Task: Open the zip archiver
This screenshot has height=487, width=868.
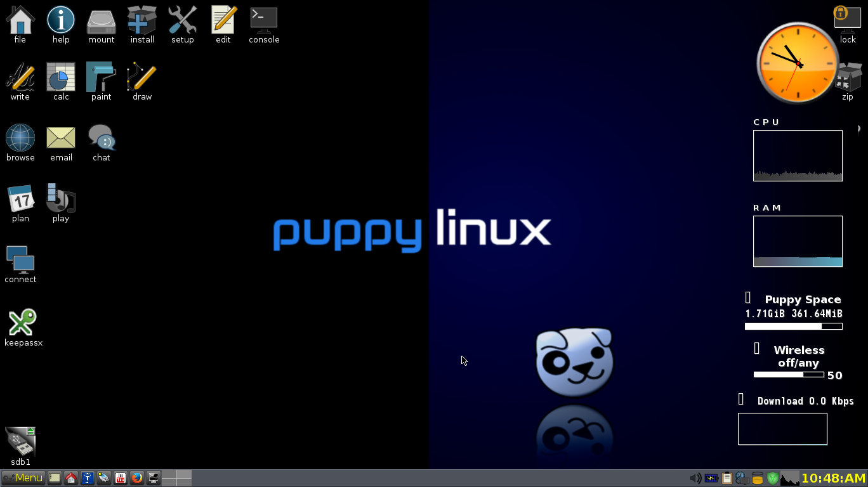Action: tap(848, 76)
